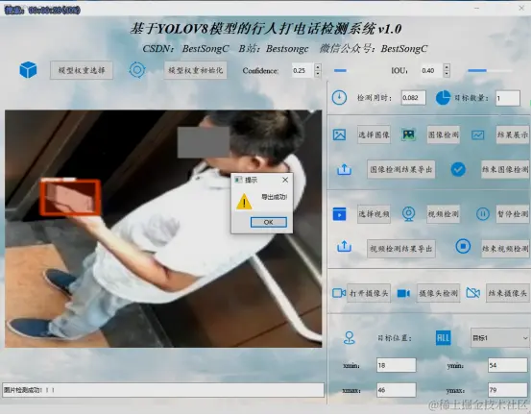Screen dimensions: 532x415
Task: Click 打开摄像头 button
Action: click(369, 293)
